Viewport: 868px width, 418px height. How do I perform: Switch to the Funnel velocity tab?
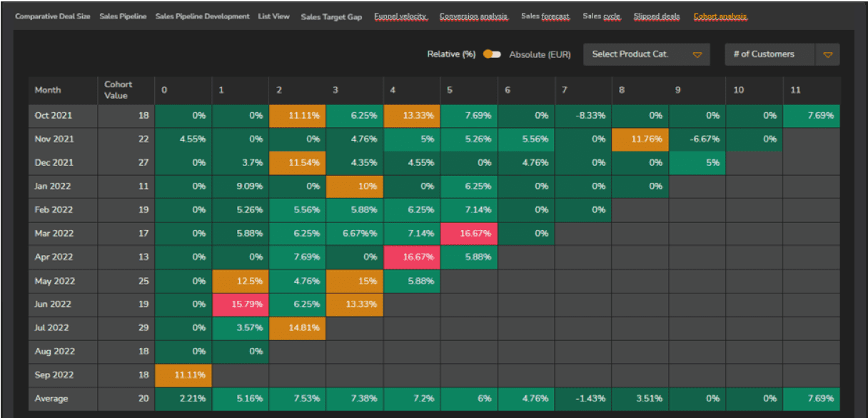click(x=400, y=16)
